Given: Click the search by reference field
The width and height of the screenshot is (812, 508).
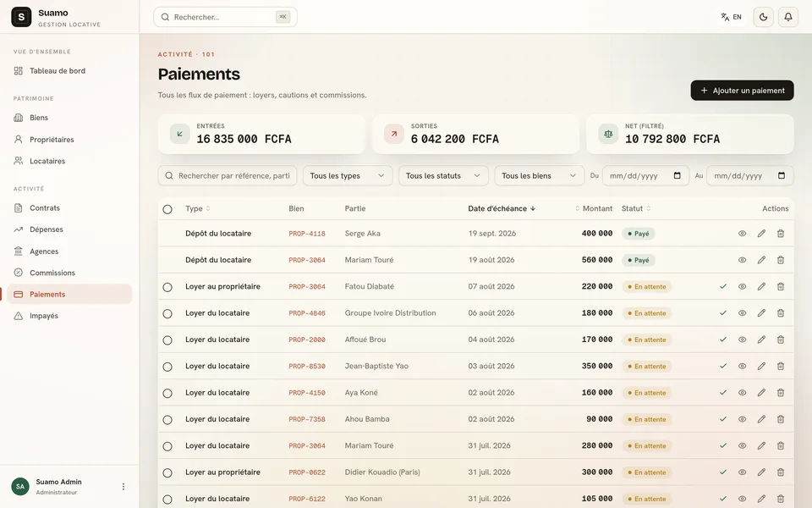Looking at the screenshot, I should [x=228, y=176].
